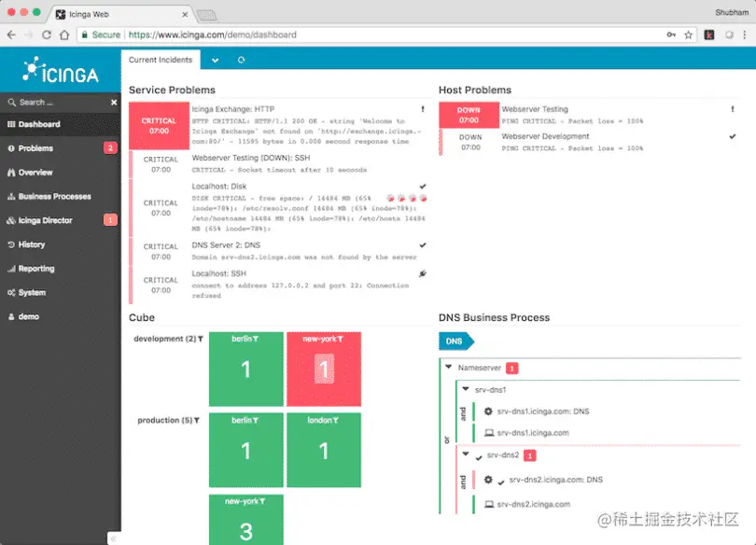This screenshot has width=756, height=545.
Task: Open the Reporting menu item
Action: (x=61, y=269)
